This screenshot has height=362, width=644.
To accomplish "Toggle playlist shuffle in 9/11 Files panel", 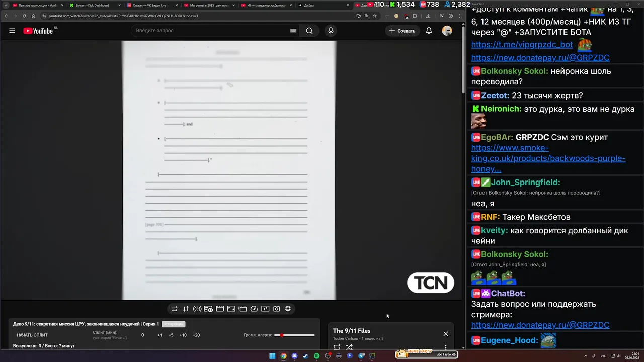I will pos(349,347).
